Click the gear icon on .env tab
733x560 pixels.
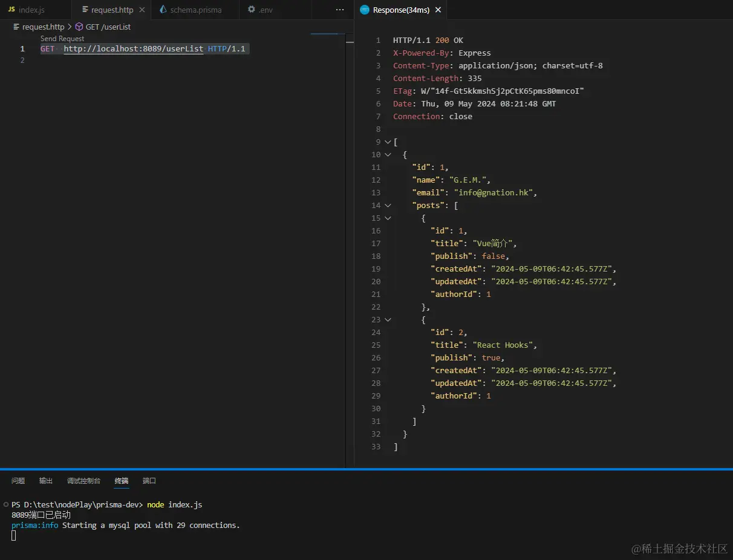[x=252, y=10]
